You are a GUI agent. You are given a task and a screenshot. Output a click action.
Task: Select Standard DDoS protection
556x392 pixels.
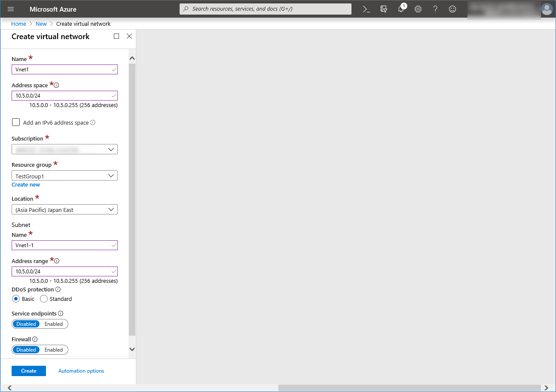click(x=44, y=299)
